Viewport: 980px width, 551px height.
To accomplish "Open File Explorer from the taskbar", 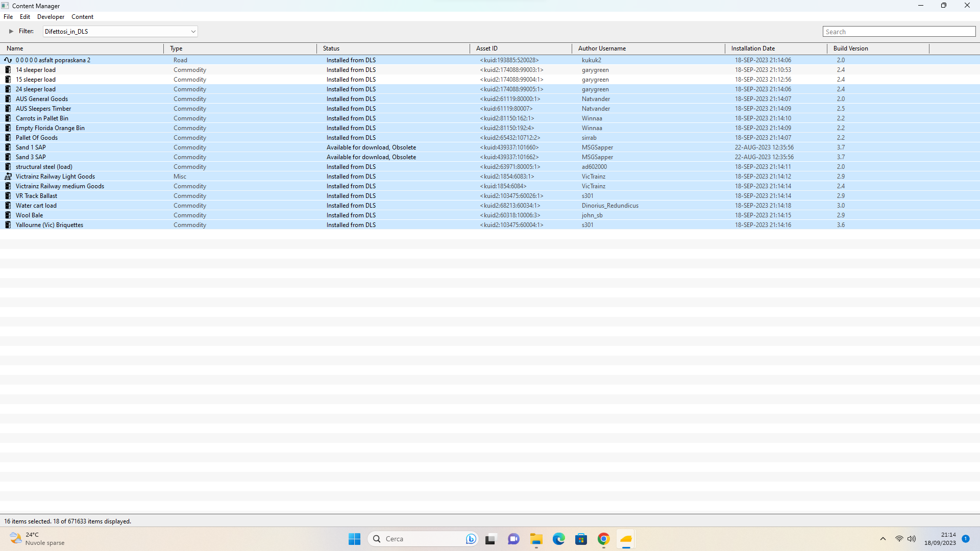I will pyautogui.click(x=536, y=539).
